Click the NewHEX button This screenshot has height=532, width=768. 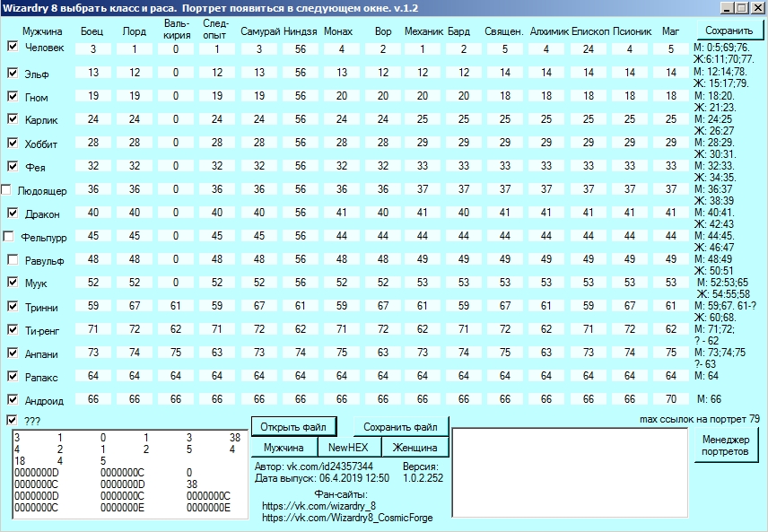click(x=349, y=447)
